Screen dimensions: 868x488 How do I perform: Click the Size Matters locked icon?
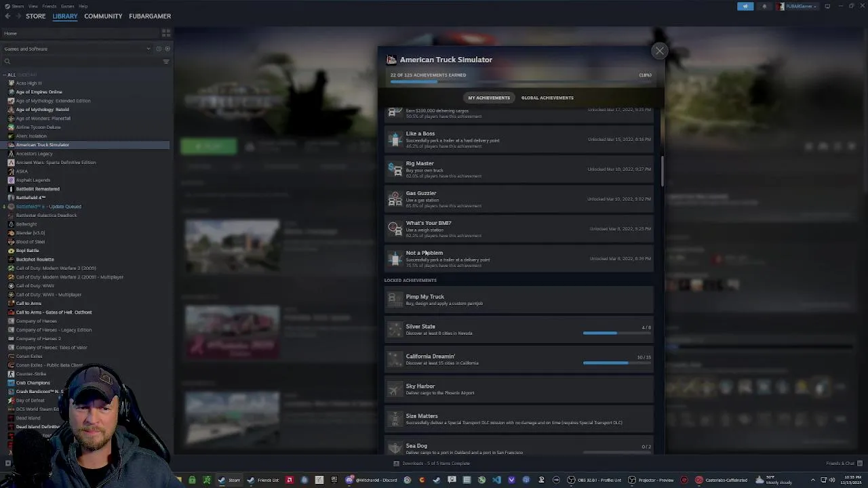click(395, 419)
